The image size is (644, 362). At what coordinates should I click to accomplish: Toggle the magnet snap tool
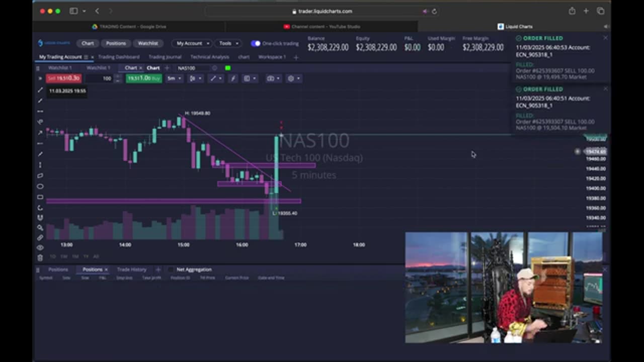point(40,218)
